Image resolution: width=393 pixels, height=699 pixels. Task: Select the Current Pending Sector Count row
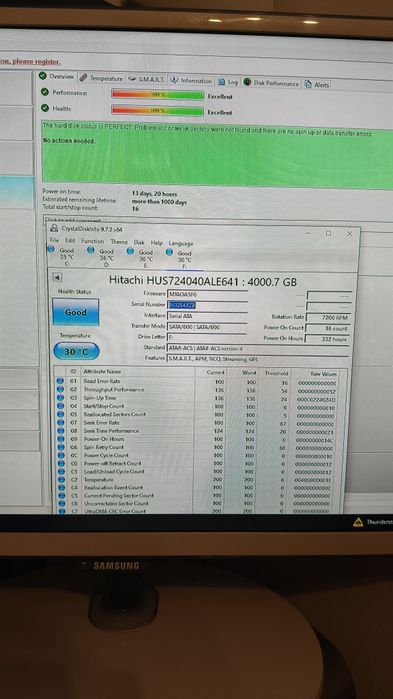[200, 496]
